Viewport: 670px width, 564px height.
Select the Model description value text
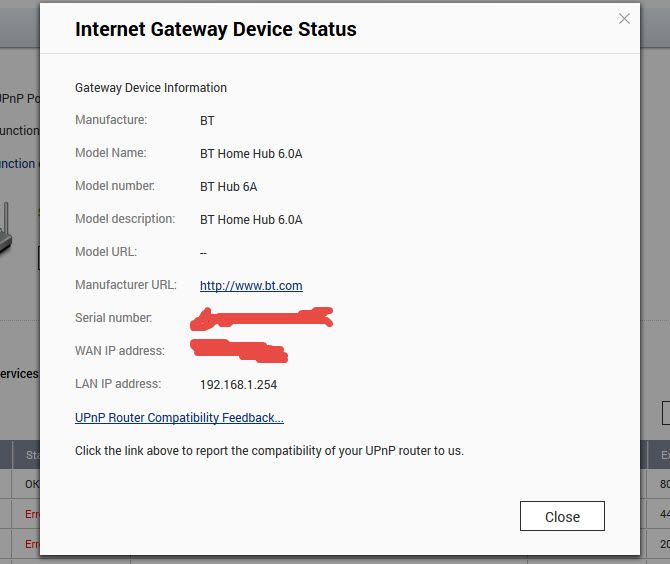click(x=251, y=220)
